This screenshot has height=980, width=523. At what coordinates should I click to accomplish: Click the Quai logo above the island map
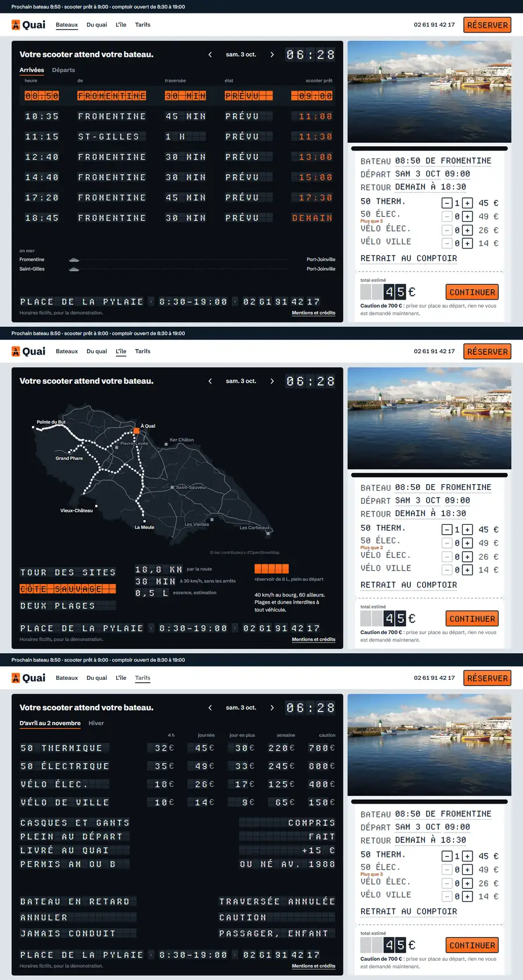(x=28, y=351)
